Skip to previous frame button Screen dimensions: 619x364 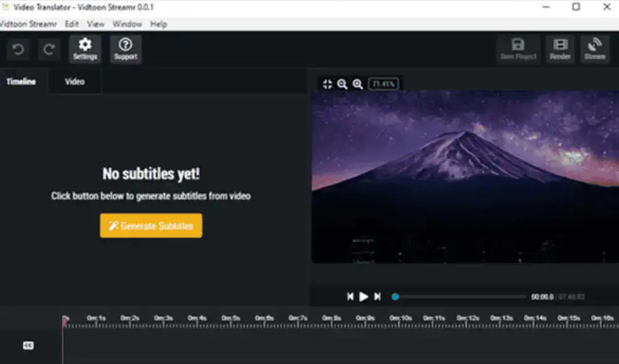tap(350, 297)
